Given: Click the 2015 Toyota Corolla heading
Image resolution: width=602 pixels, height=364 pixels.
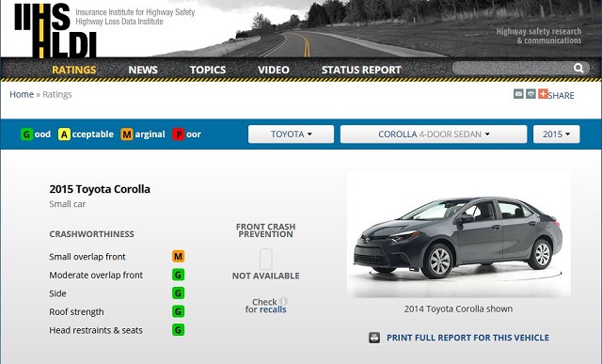Looking at the screenshot, I should (x=100, y=189).
